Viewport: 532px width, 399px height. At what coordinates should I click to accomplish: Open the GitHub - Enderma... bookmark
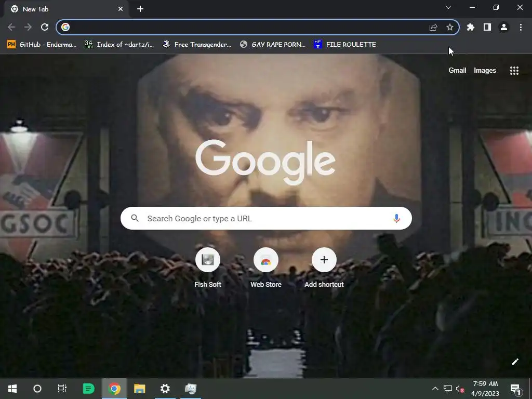pyautogui.click(x=42, y=45)
